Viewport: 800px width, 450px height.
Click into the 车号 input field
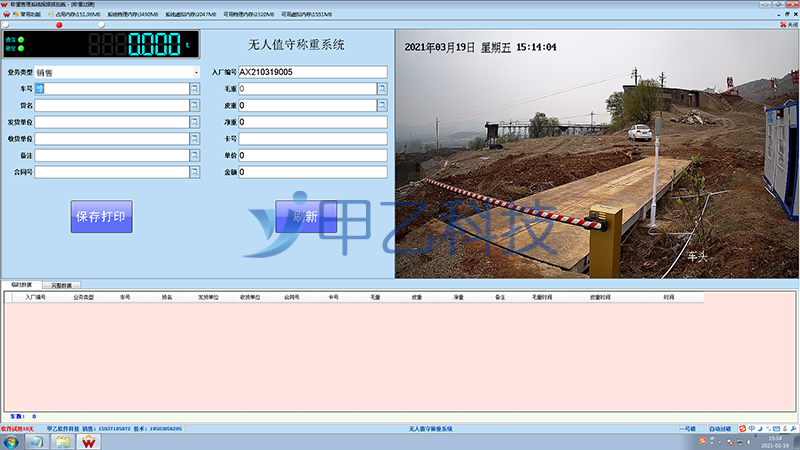coord(110,89)
